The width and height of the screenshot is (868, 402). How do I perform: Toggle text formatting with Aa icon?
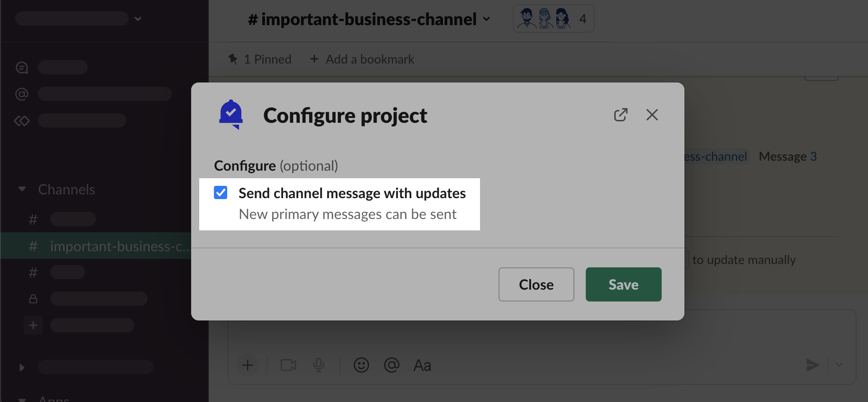[x=422, y=365]
